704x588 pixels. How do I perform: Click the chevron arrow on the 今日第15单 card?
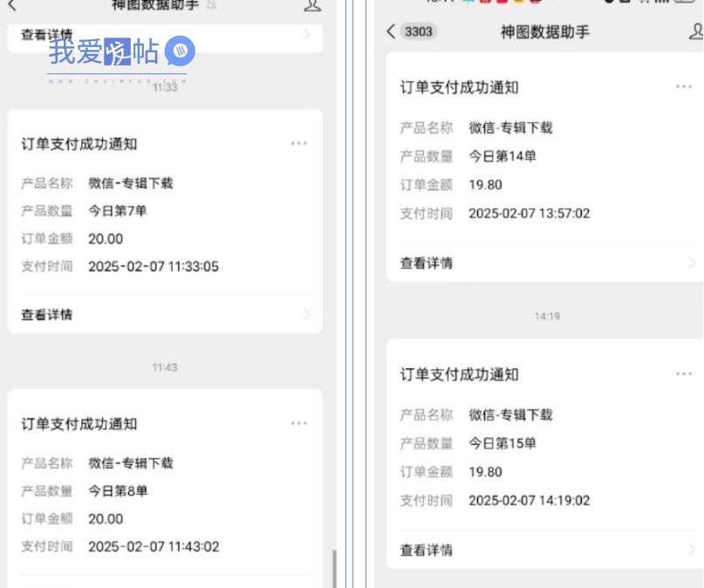[x=692, y=550]
